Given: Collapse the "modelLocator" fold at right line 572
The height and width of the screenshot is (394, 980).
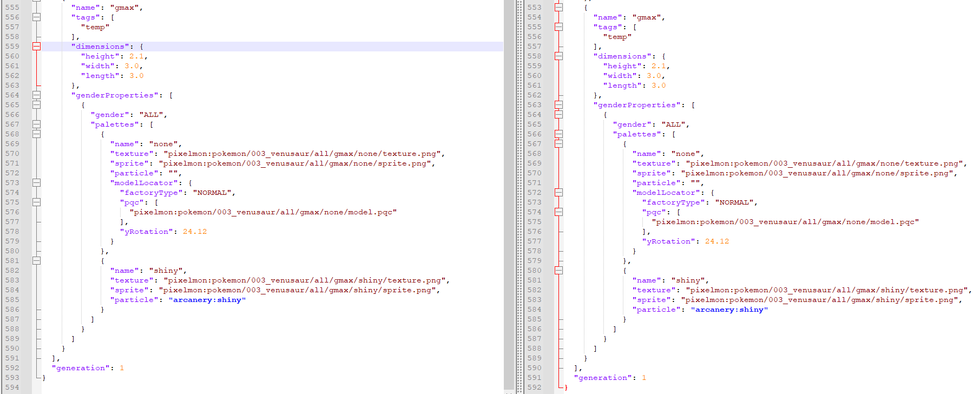Looking at the screenshot, I should (558, 193).
